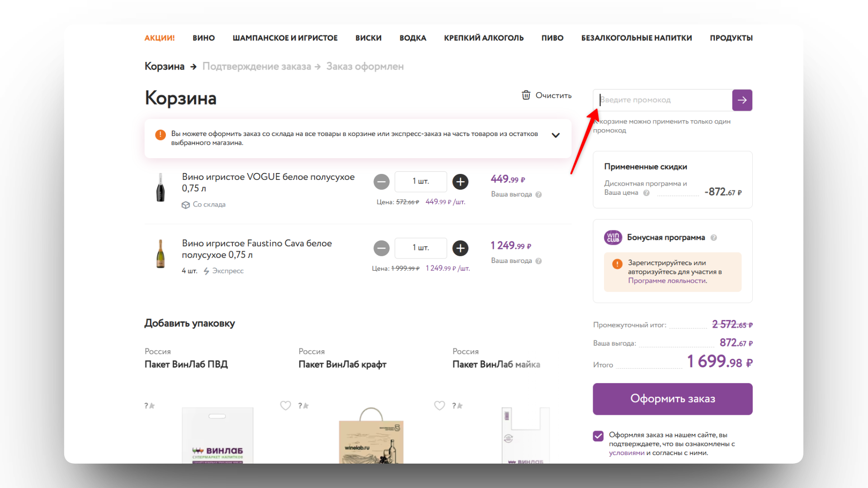Screen dimensions: 868x488
Task: Add Пакет ВинЛаб ПВД to favorites heart
Action: coord(285,405)
